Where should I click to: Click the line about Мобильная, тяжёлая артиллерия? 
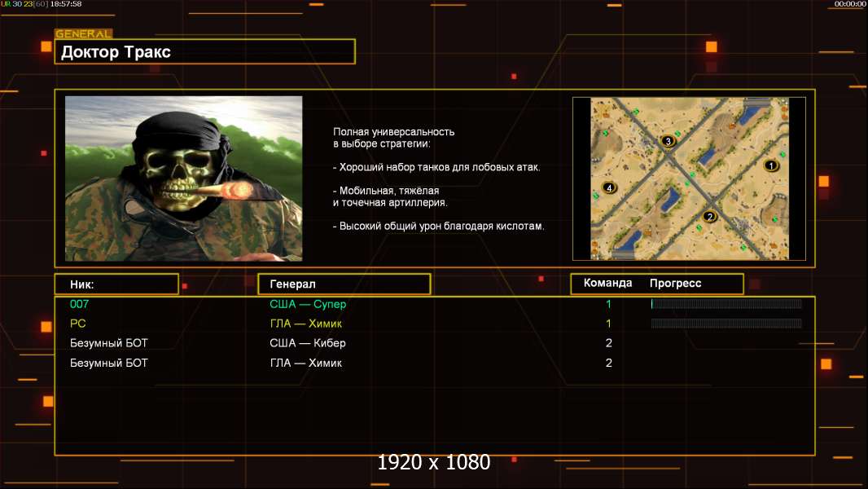tap(390, 196)
